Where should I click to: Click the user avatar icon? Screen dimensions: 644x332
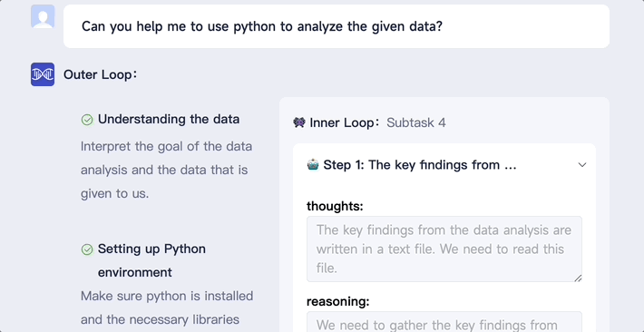43,16
